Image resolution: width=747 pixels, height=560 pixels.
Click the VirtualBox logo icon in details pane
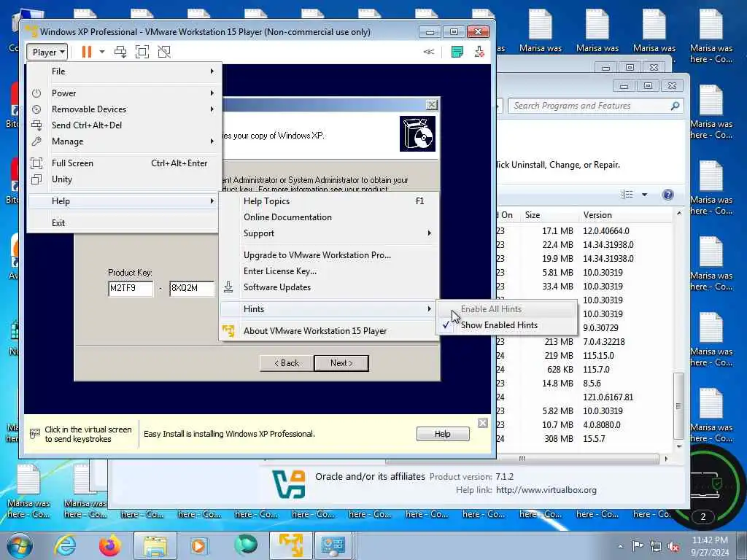click(x=289, y=484)
